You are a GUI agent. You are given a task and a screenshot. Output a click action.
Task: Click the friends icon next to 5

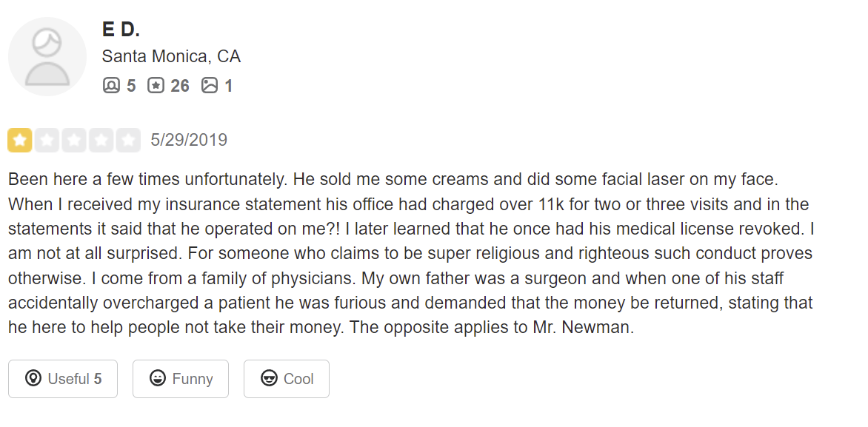tap(111, 86)
